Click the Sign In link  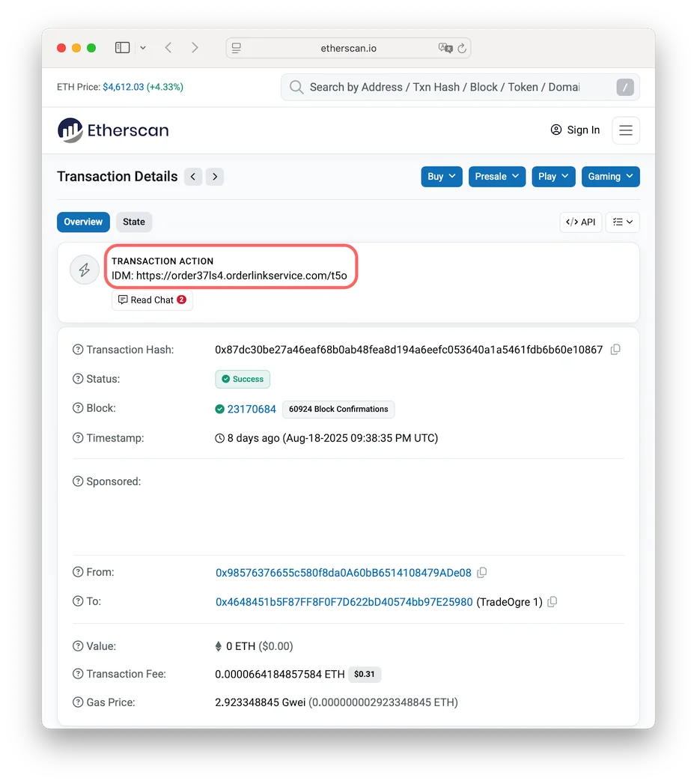[x=575, y=130]
